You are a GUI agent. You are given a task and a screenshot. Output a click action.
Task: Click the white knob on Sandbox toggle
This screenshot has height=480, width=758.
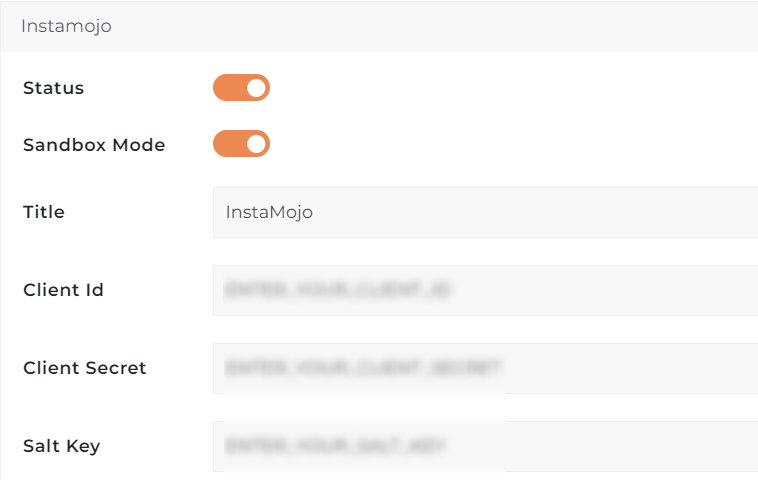click(x=257, y=144)
